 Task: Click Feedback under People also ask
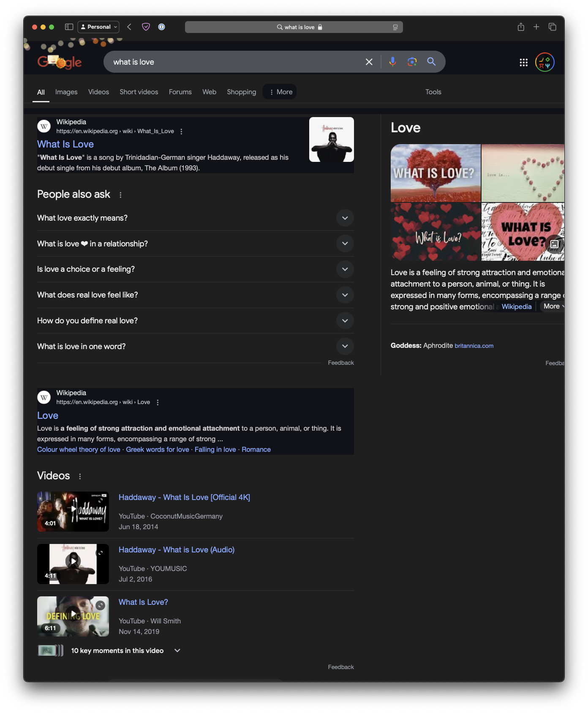341,363
